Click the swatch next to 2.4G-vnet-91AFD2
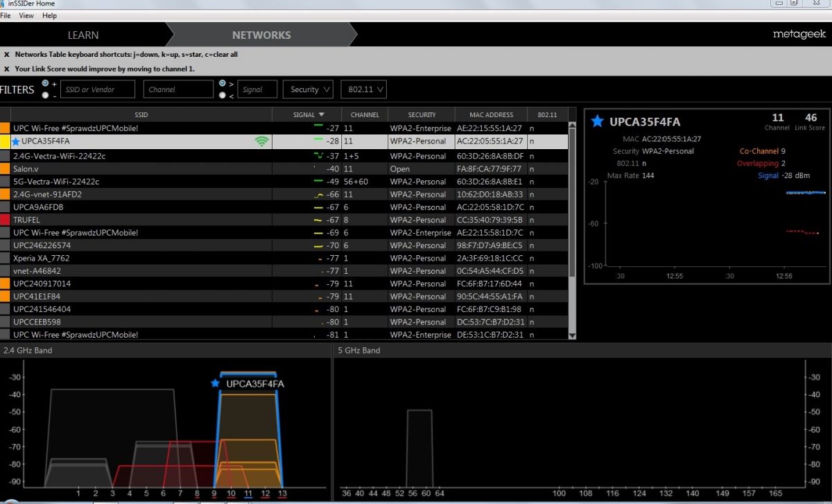832x504 pixels. click(x=5, y=194)
